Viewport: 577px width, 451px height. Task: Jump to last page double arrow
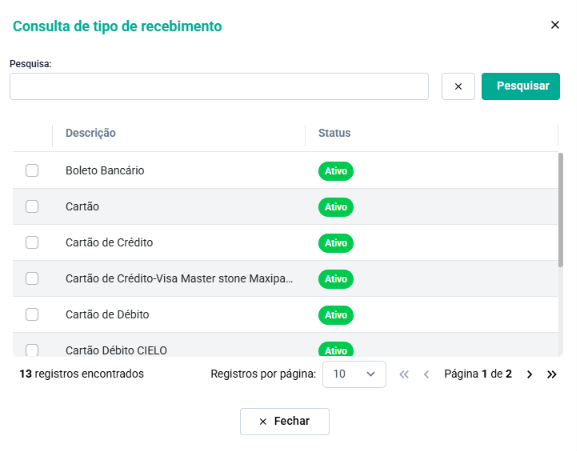pos(551,374)
